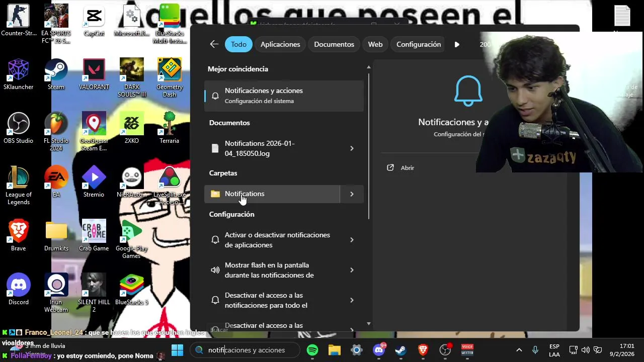Switch to Configuración search filter
Screen dimensions: 644x362
pos(419,44)
